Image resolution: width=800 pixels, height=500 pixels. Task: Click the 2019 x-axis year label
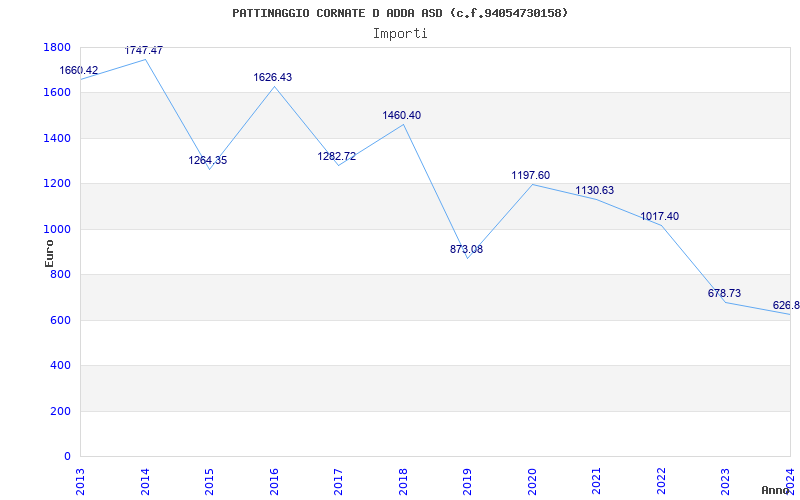tap(467, 479)
